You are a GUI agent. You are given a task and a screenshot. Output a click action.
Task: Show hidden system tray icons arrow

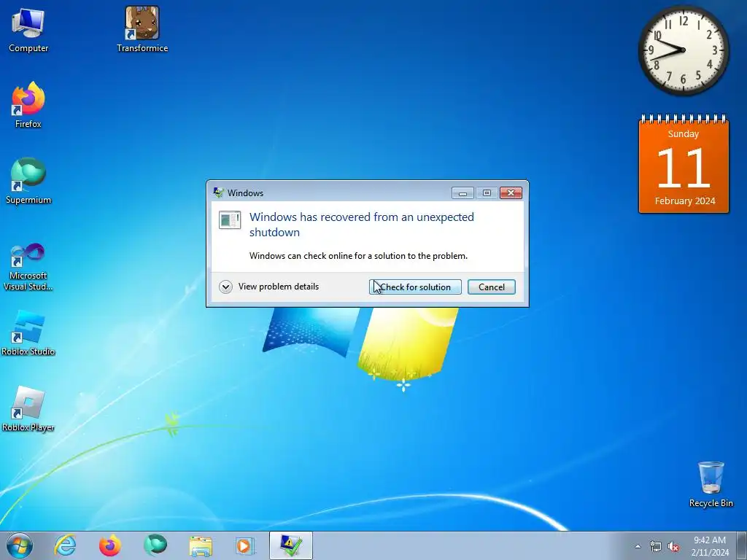638,546
